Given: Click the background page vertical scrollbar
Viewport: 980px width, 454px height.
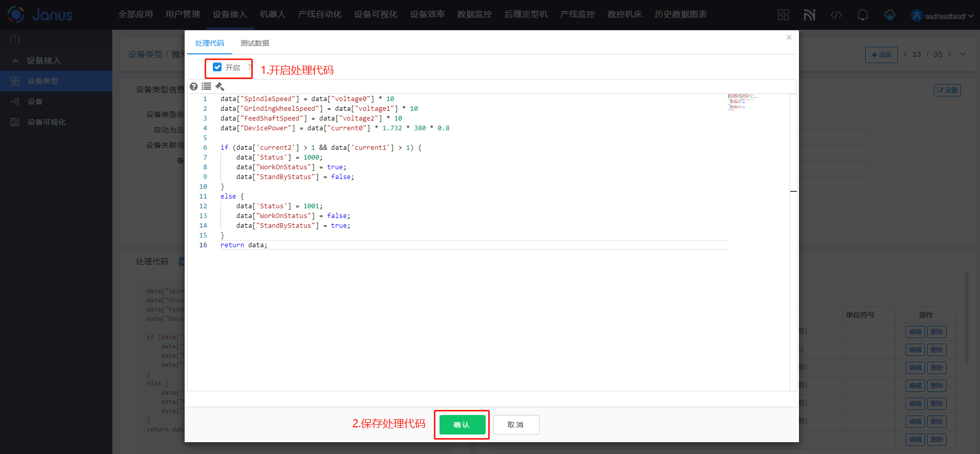Looking at the screenshot, I should pos(967,318).
